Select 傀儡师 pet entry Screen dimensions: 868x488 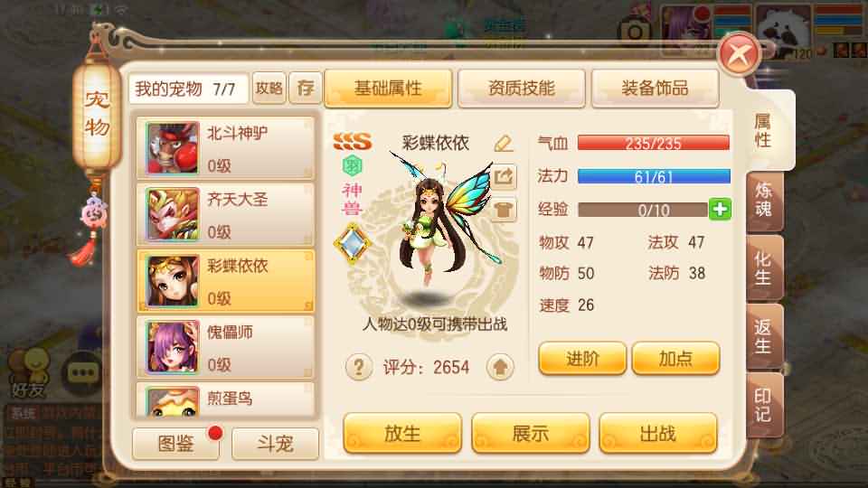point(225,347)
